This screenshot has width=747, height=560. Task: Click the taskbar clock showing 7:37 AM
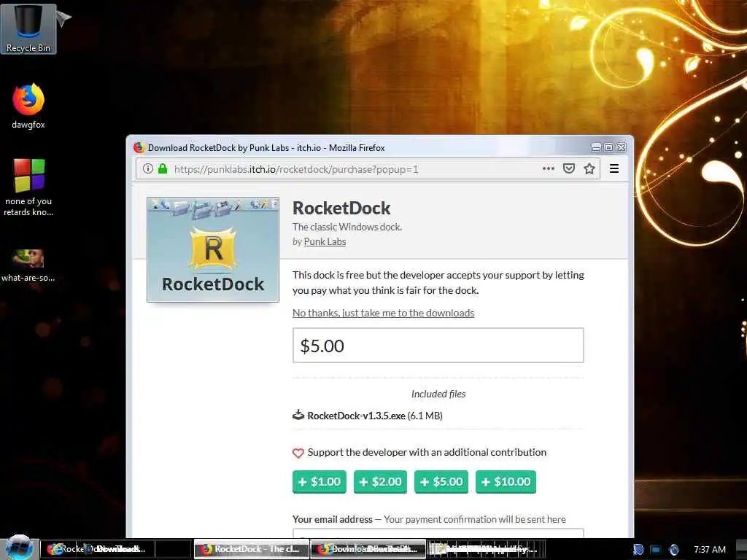(709, 550)
